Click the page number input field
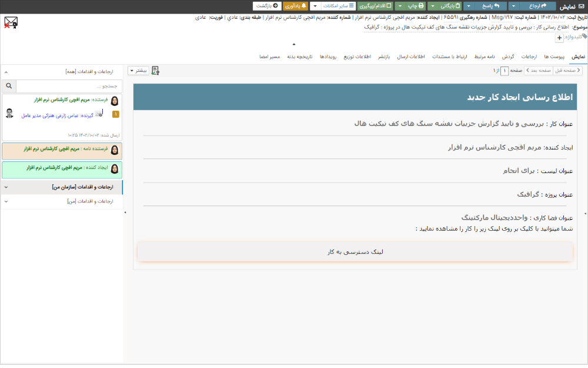Image resolution: width=588 pixels, height=368 pixels. pyautogui.click(x=505, y=71)
